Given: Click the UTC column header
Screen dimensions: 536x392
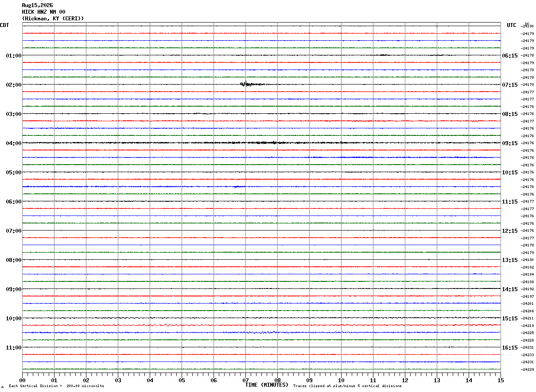Looking at the screenshot, I should pos(512,25).
